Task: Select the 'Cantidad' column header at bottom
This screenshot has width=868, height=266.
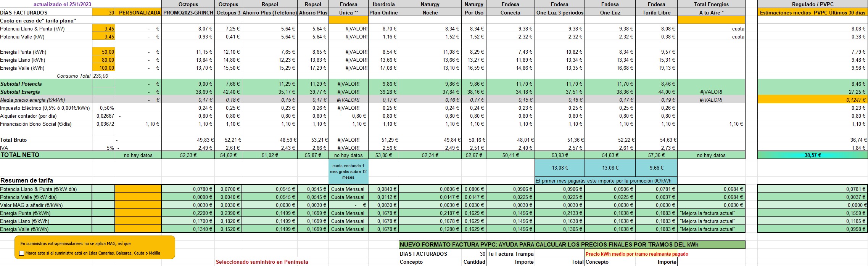Action: point(474,262)
